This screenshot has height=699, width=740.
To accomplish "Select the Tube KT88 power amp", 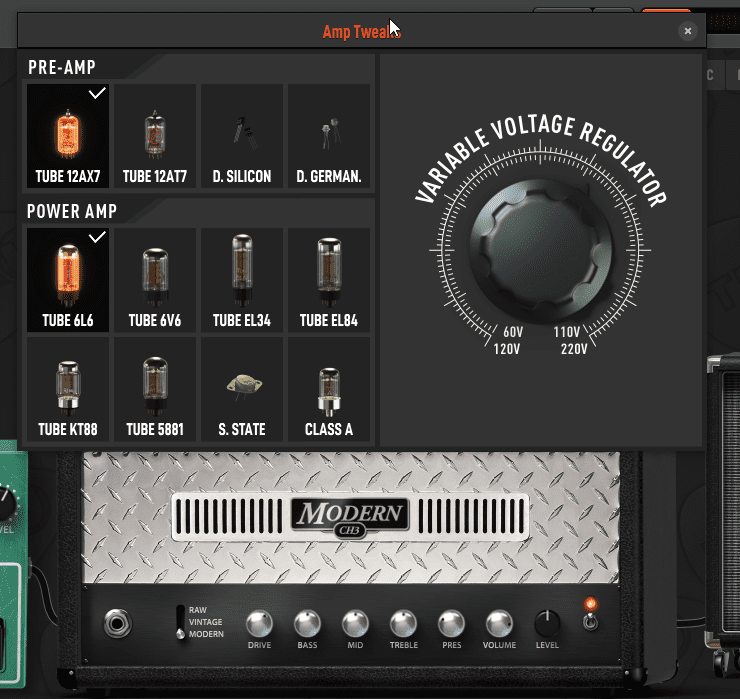I will click(68, 389).
